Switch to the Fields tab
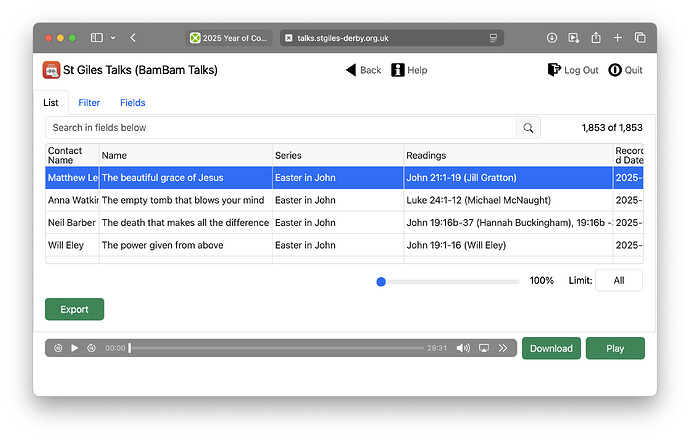 (x=132, y=102)
